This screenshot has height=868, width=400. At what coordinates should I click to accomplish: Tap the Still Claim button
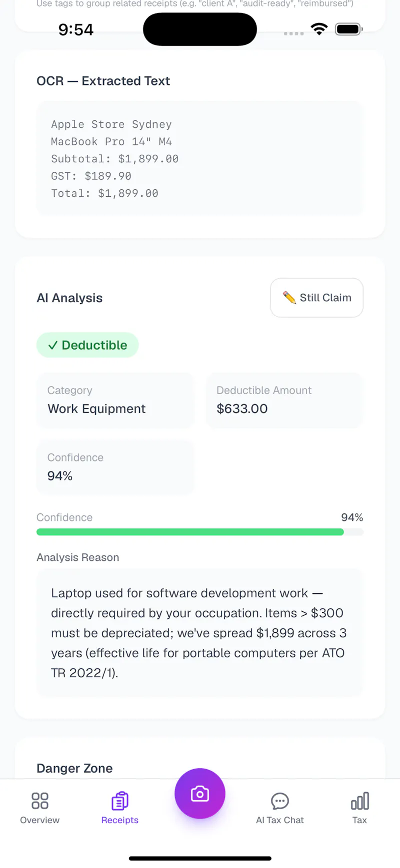(x=316, y=298)
